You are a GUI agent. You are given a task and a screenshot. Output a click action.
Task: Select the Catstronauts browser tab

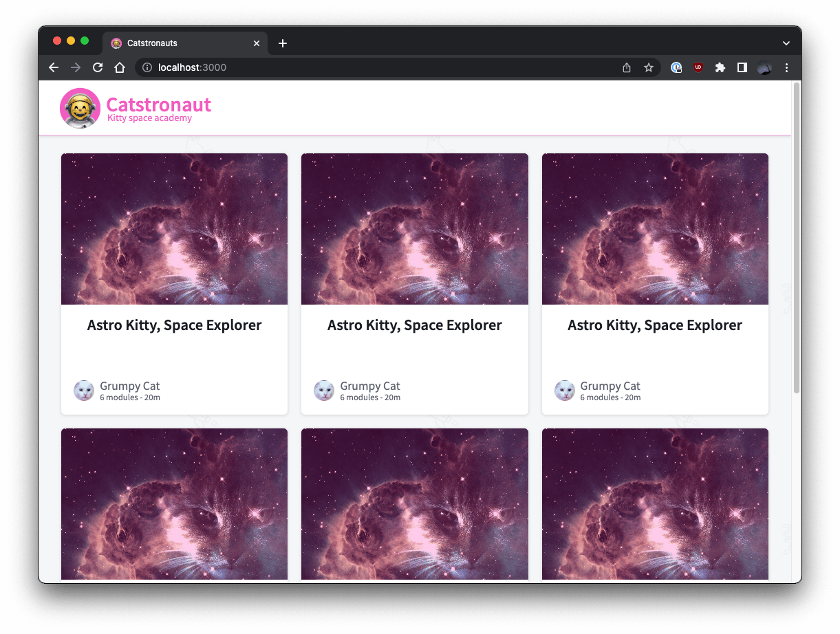tap(186, 43)
